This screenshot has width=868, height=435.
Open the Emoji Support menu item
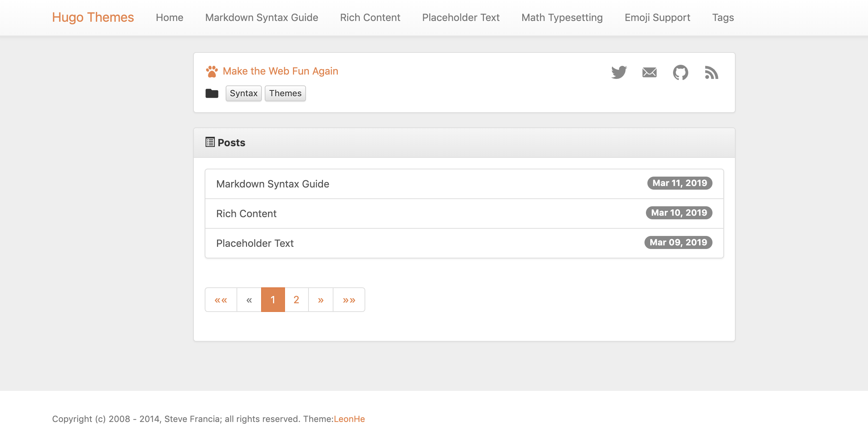coord(657,17)
